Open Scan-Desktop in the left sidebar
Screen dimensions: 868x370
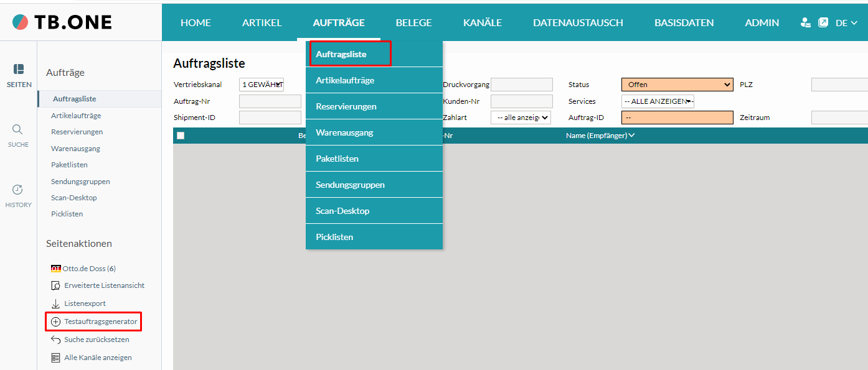(x=74, y=198)
